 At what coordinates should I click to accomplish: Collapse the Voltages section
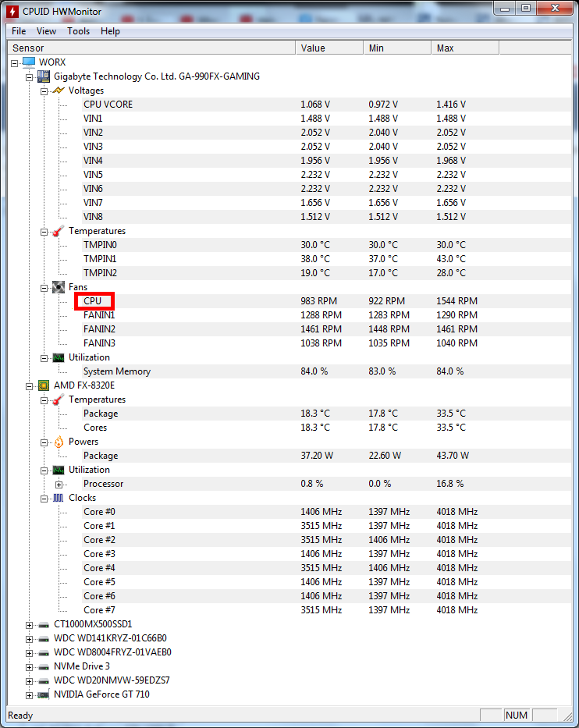coord(44,91)
